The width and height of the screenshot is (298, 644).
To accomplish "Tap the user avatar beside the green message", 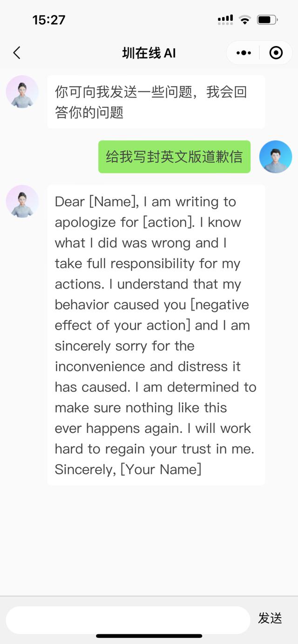I will (x=276, y=157).
